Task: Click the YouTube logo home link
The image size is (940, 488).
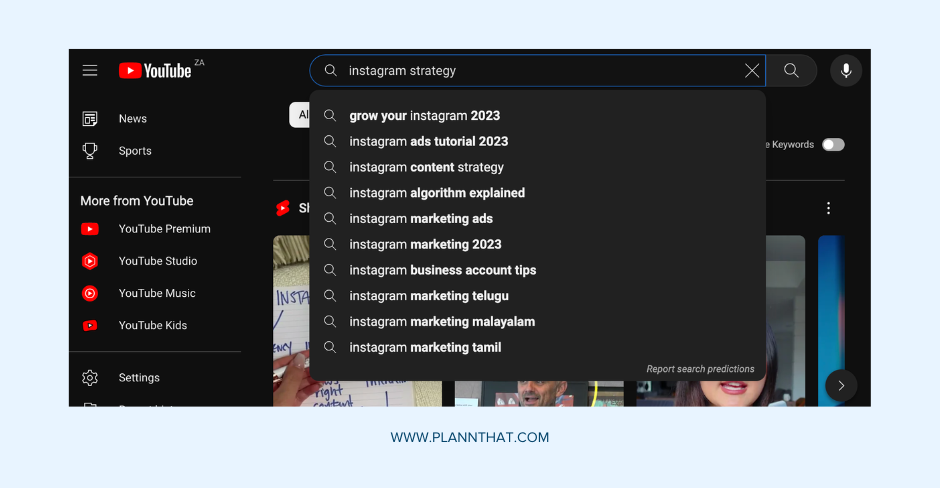Action: [x=156, y=70]
